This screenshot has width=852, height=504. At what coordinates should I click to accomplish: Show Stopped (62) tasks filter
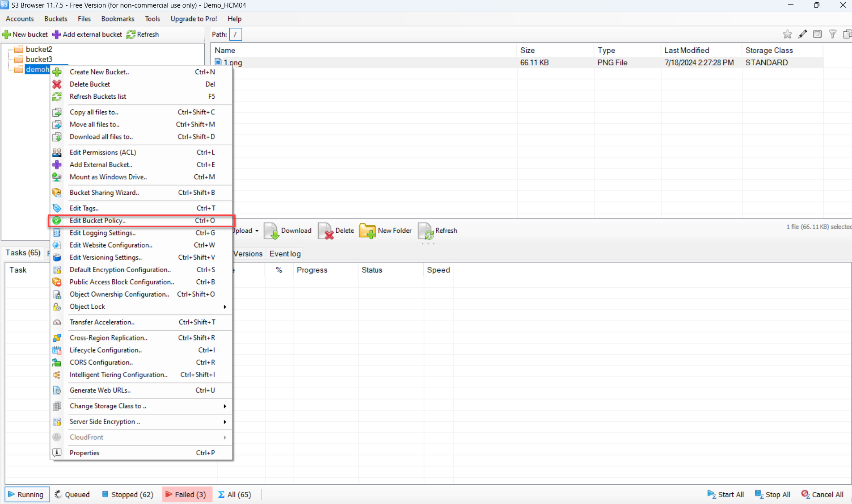click(x=128, y=494)
